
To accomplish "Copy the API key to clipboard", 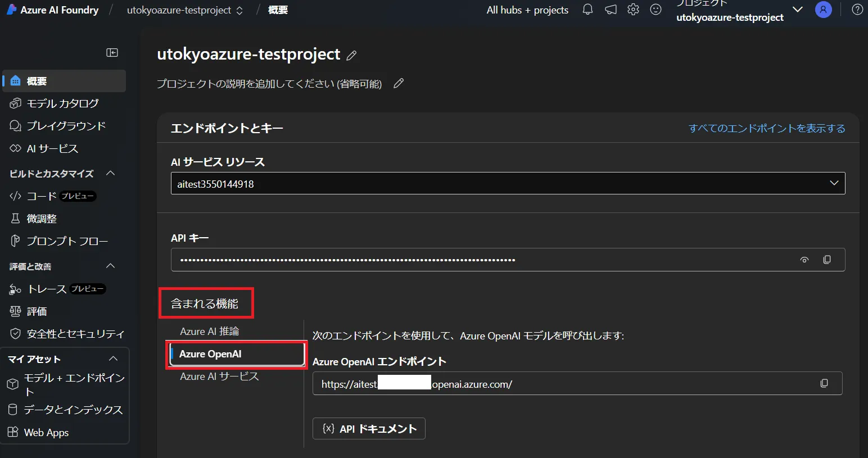I will 826,260.
